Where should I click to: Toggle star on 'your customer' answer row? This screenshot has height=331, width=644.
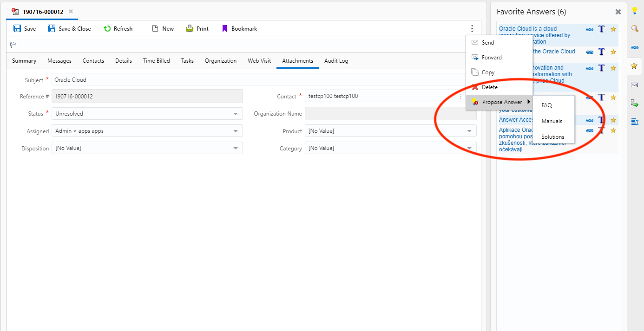(x=613, y=97)
